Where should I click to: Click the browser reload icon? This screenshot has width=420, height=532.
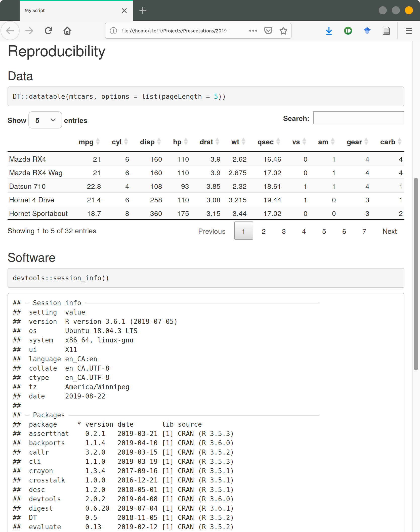click(x=48, y=31)
